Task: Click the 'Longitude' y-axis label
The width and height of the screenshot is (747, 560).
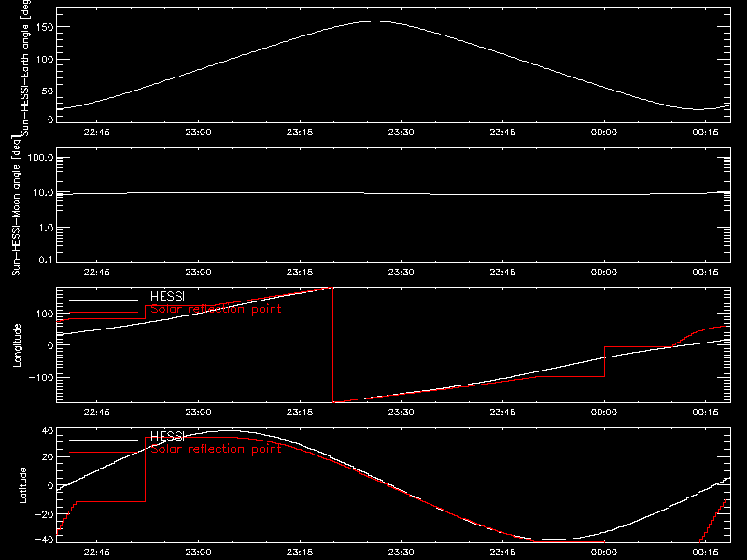Action: [17, 345]
